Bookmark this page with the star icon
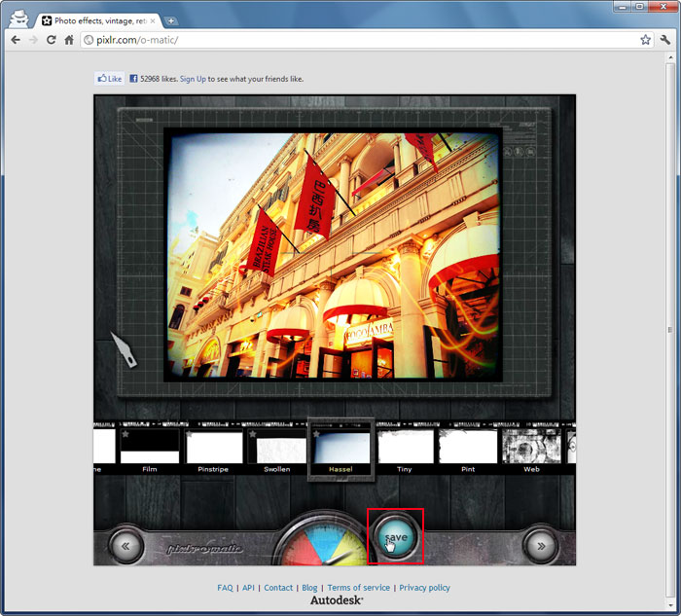The image size is (681, 616). 645,40
